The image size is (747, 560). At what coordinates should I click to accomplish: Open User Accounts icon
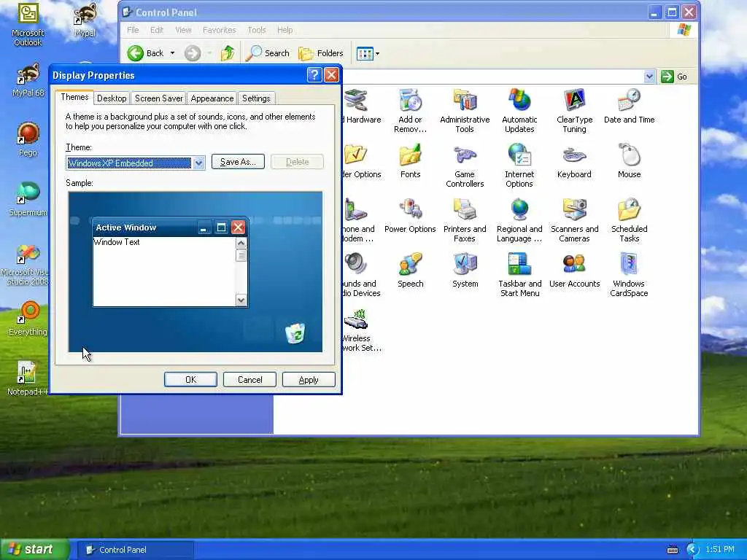coord(575,271)
